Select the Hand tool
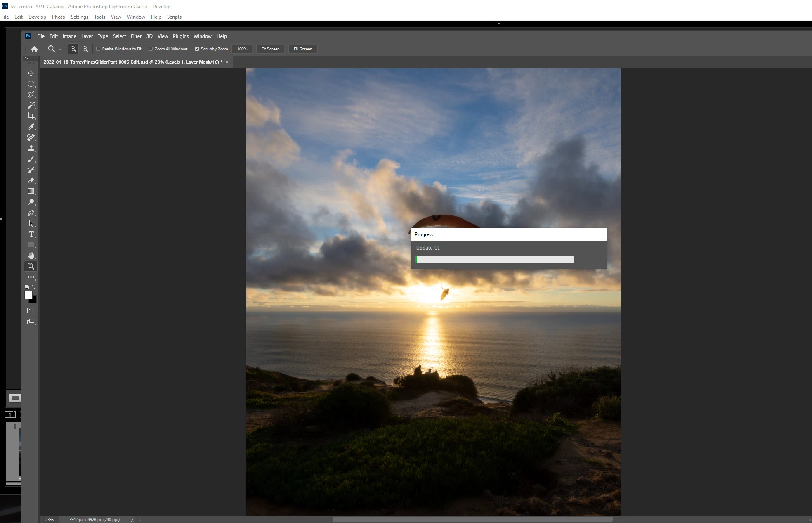The image size is (812, 523). (31, 256)
